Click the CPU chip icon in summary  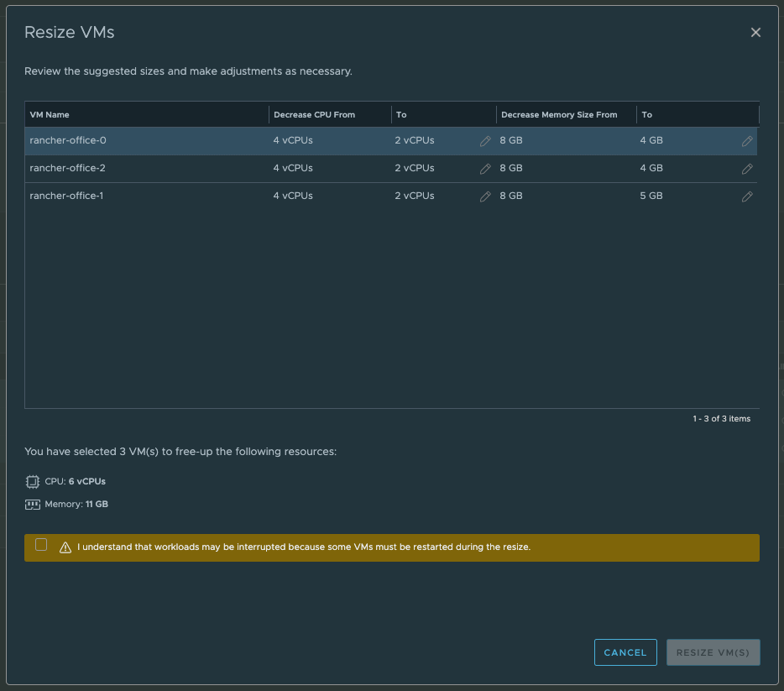[x=33, y=481]
